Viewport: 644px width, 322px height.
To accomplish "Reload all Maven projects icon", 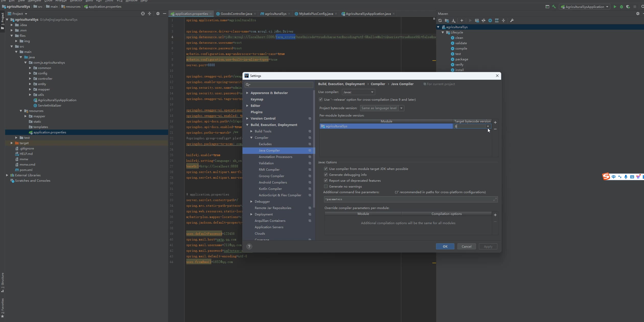I will (440, 20).
